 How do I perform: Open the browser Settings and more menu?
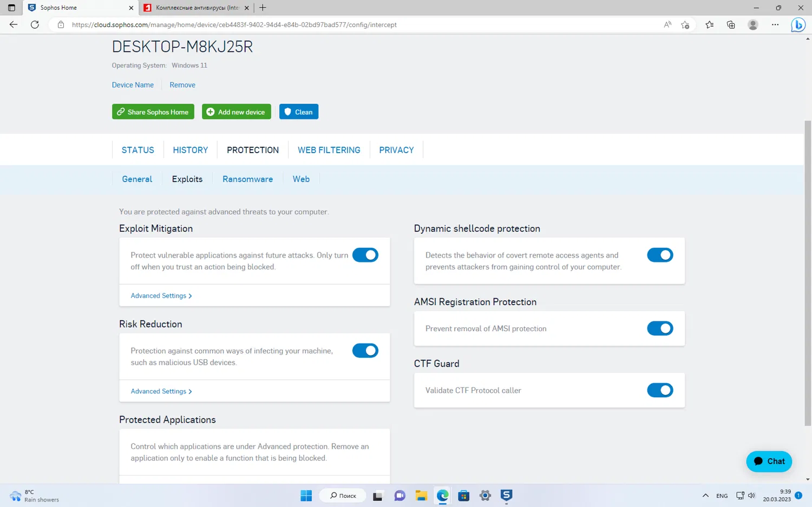[775, 24]
